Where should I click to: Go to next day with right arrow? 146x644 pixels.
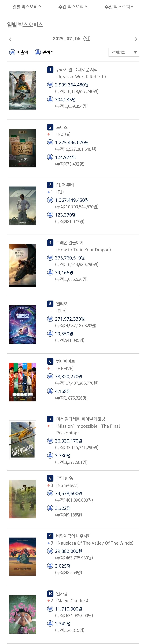pyautogui.click(x=136, y=39)
